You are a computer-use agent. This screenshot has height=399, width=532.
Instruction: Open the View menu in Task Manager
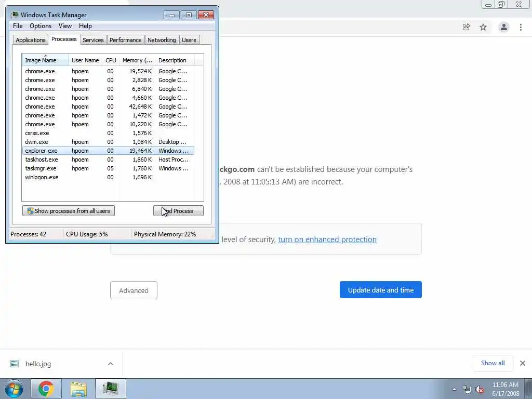[65, 26]
